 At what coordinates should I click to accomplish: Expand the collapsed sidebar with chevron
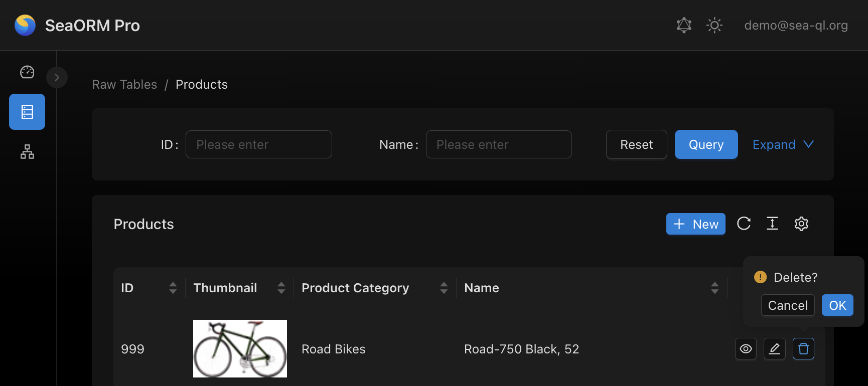pyautogui.click(x=57, y=78)
